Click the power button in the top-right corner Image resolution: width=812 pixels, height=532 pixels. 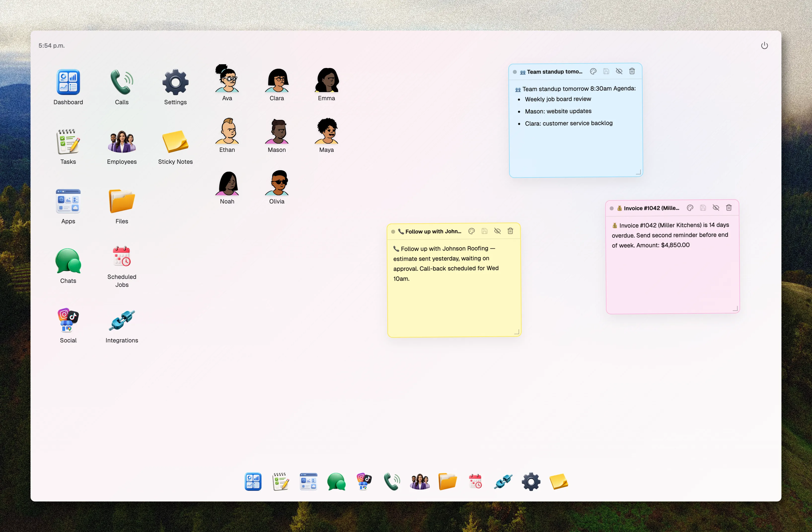(x=764, y=46)
